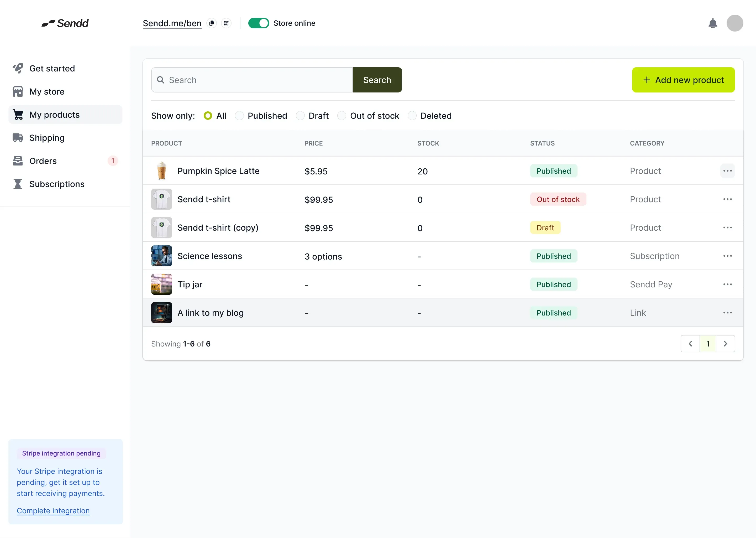This screenshot has height=538, width=756.
Task: Click Complete integration link
Action: tap(53, 510)
